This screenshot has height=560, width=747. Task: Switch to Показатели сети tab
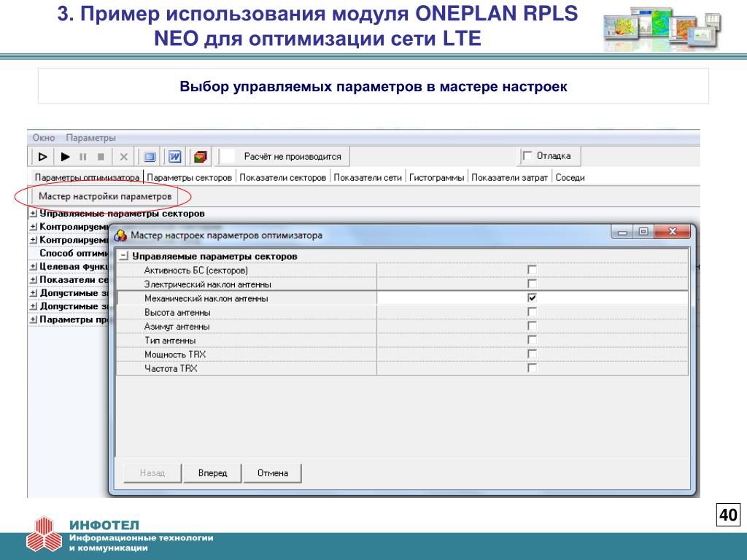368,177
